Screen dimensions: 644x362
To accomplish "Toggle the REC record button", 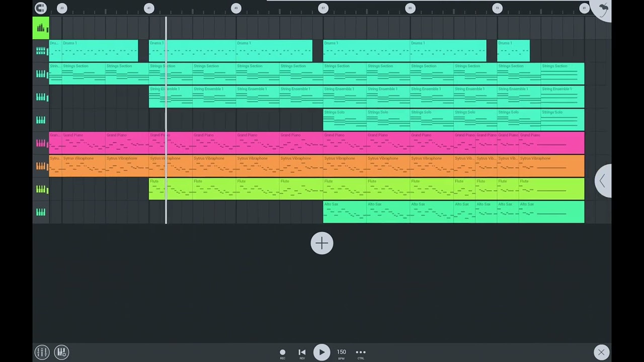I will 282,353.
